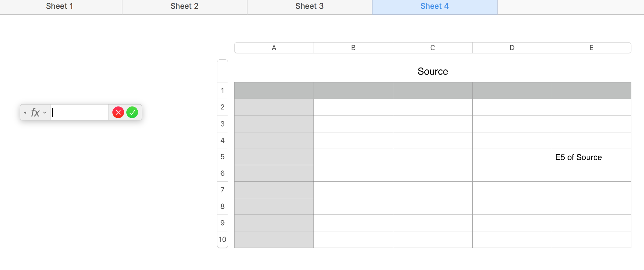Switch to the Sheet 2 tab

(184, 6)
